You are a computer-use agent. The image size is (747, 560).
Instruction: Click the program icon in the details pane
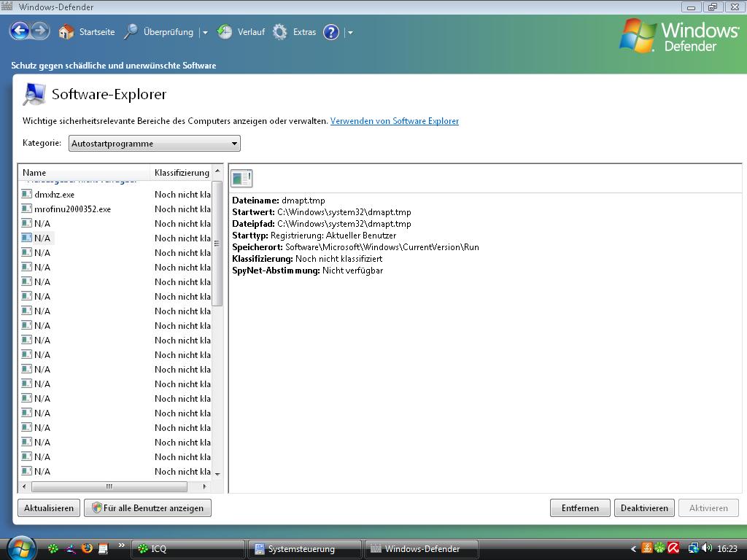pos(241,179)
